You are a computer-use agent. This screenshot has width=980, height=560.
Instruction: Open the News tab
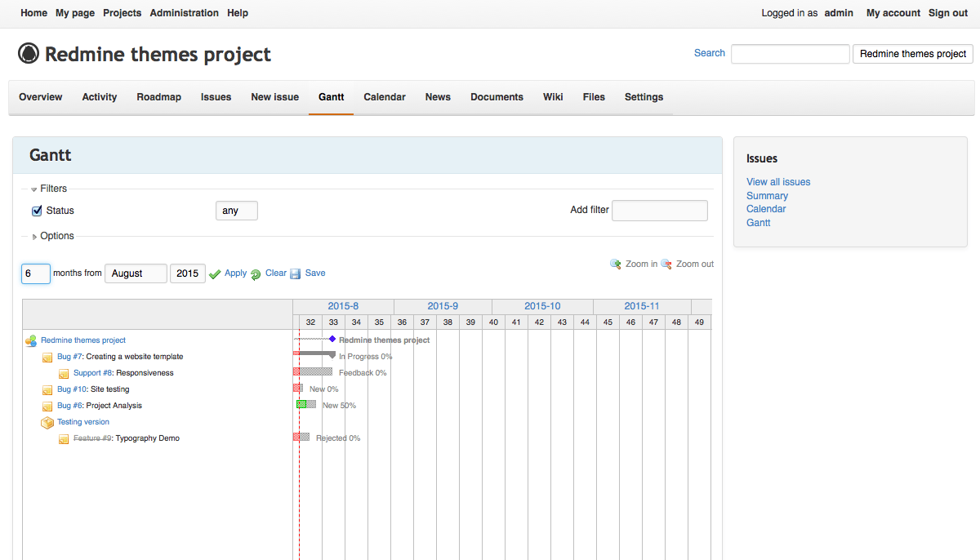point(438,97)
